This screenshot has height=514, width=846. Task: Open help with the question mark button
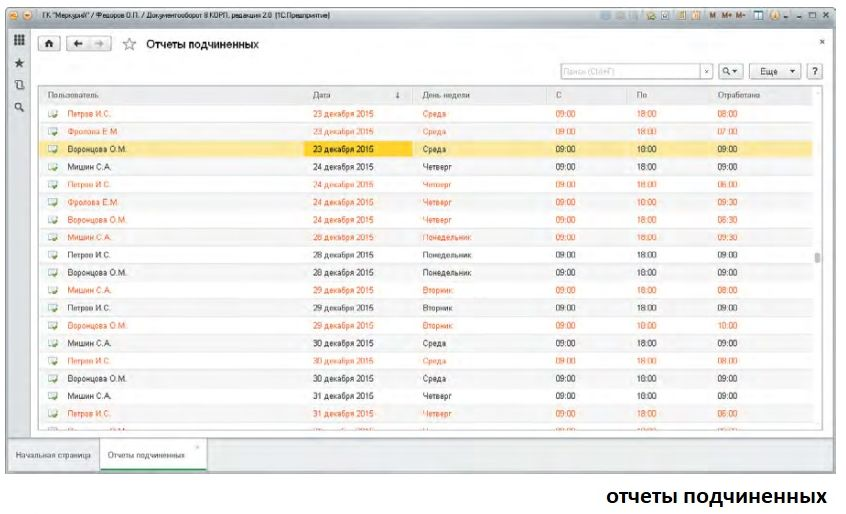815,72
